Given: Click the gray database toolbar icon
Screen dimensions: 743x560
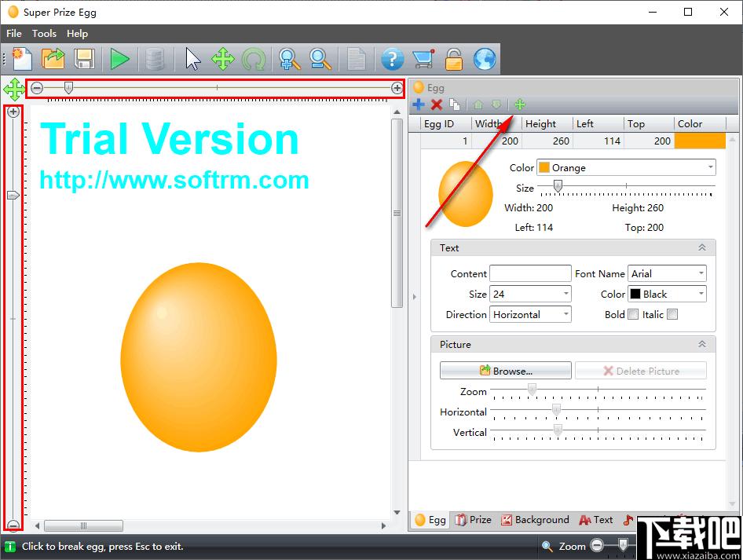Looking at the screenshot, I should point(155,59).
